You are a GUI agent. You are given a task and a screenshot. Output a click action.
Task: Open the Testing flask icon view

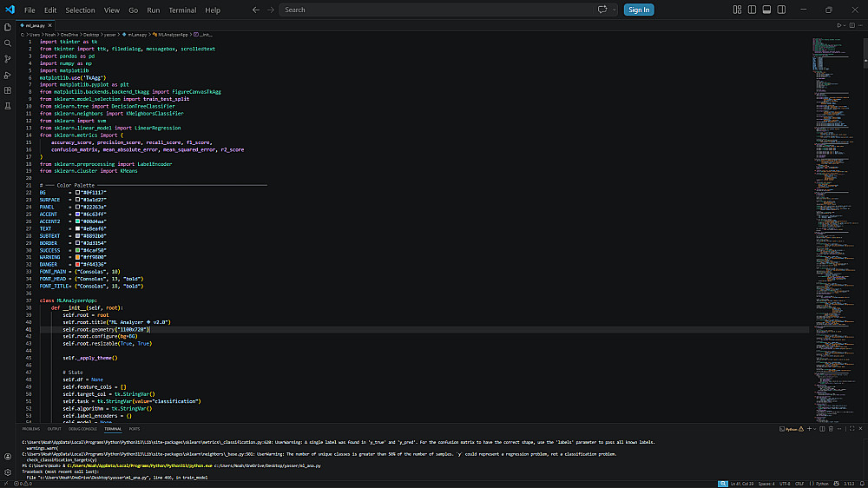8,105
